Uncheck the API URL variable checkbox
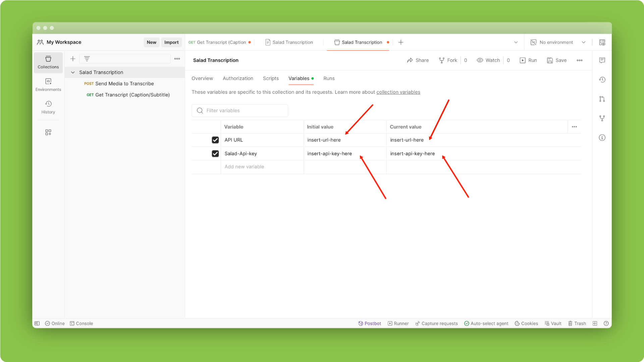The width and height of the screenshot is (644, 362). point(215,140)
